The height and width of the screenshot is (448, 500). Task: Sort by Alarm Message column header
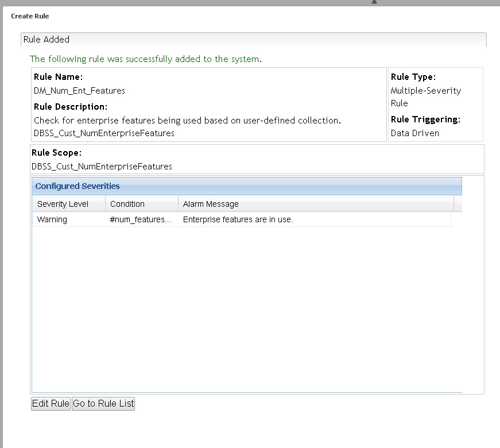click(x=316, y=204)
